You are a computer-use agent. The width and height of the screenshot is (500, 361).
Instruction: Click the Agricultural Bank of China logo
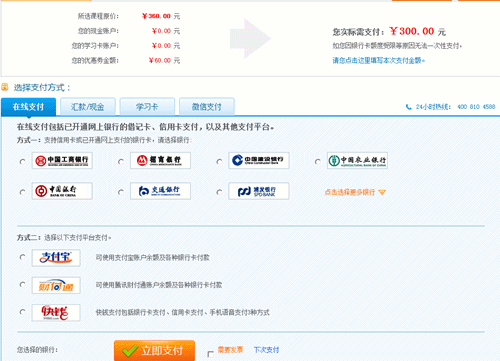357,161
